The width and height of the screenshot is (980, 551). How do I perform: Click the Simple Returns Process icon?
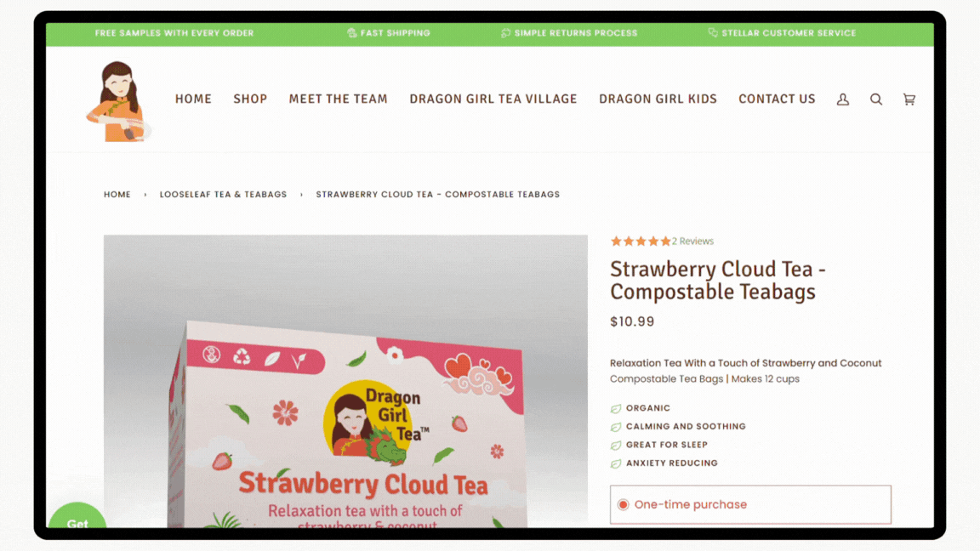[505, 32]
